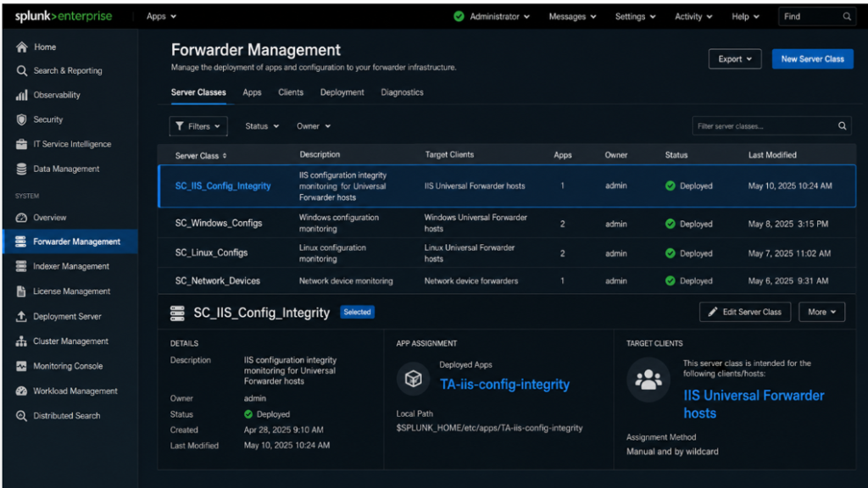Click the Observability bar chart icon

[x=21, y=95]
